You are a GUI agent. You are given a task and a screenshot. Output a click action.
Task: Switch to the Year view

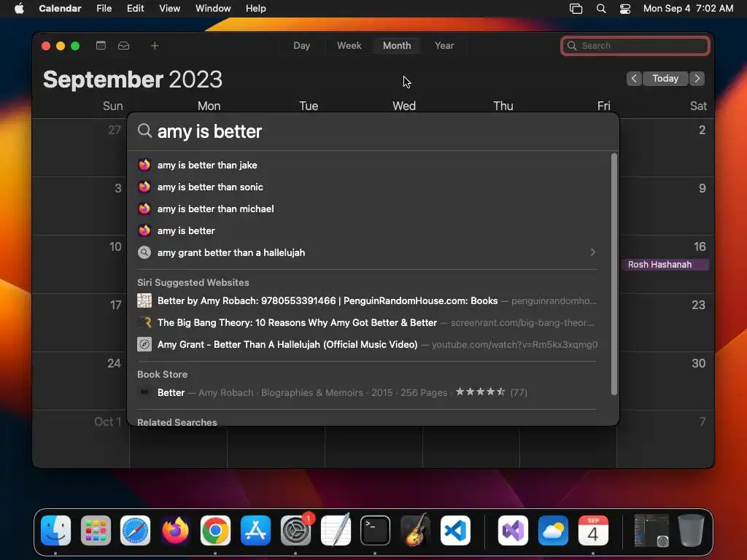click(444, 46)
